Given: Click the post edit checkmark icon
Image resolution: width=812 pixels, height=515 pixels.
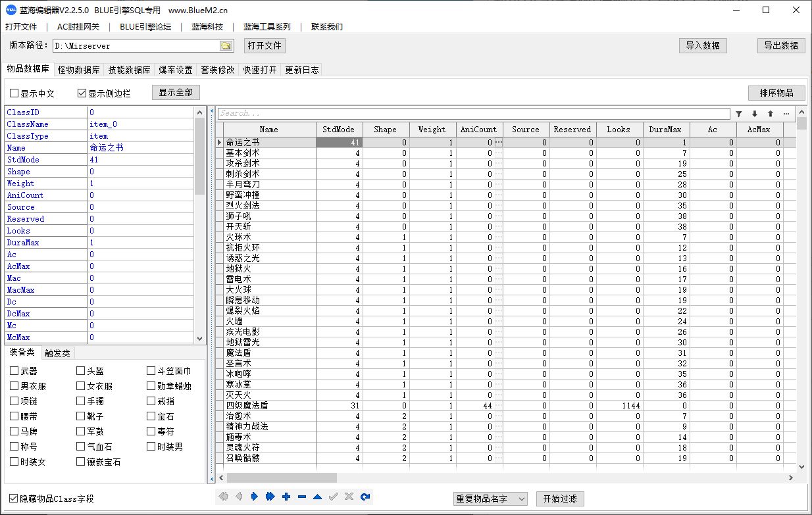Looking at the screenshot, I should 334,497.
